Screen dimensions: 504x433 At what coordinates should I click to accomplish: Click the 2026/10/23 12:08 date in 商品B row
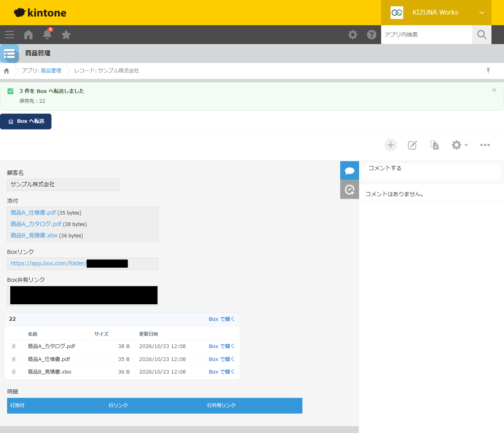[162, 372]
